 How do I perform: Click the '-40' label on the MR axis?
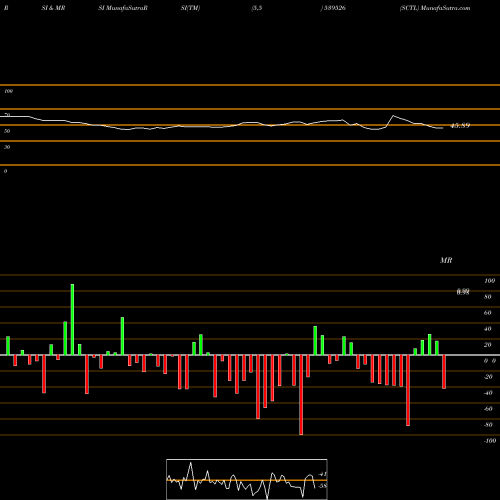488,393
